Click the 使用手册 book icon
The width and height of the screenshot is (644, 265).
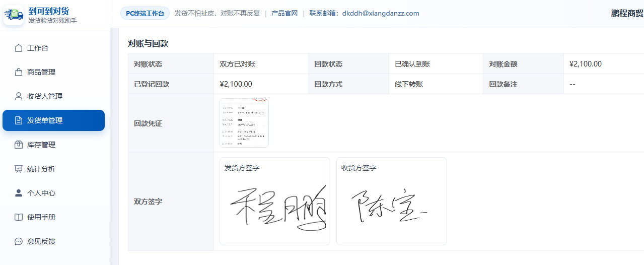coord(19,217)
